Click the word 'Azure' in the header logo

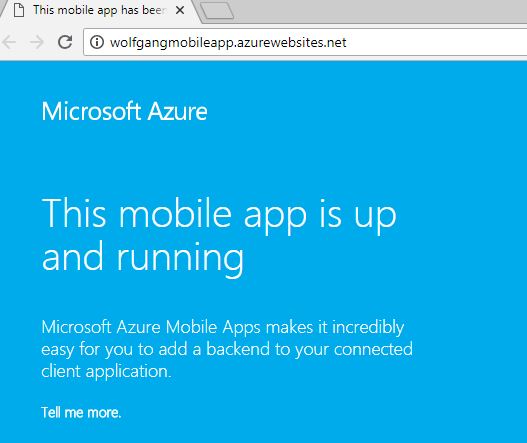(177, 112)
